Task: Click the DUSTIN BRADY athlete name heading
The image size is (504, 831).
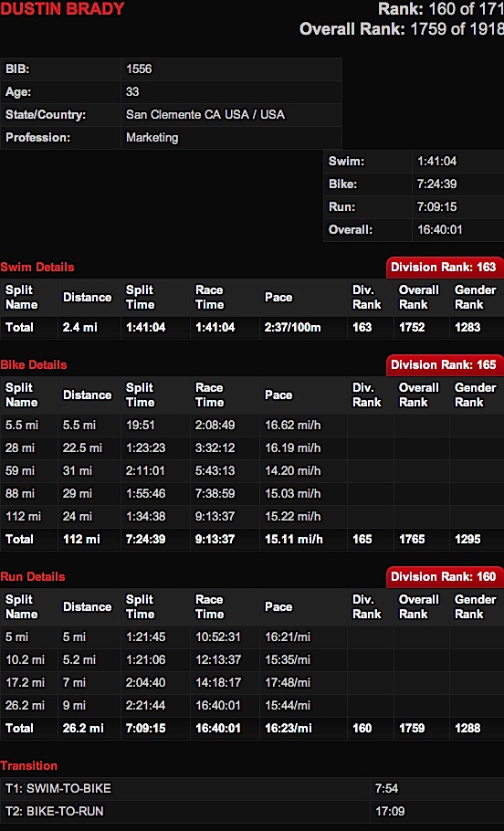Action: (62, 8)
